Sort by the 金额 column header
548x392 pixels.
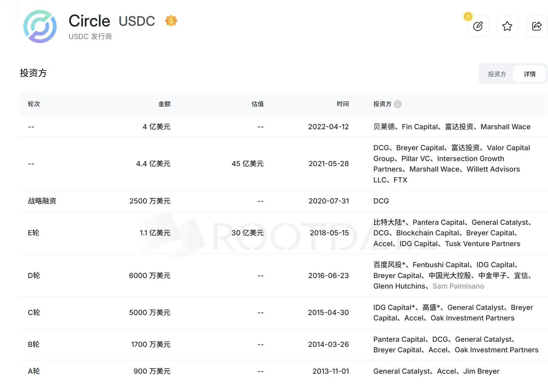click(x=165, y=104)
